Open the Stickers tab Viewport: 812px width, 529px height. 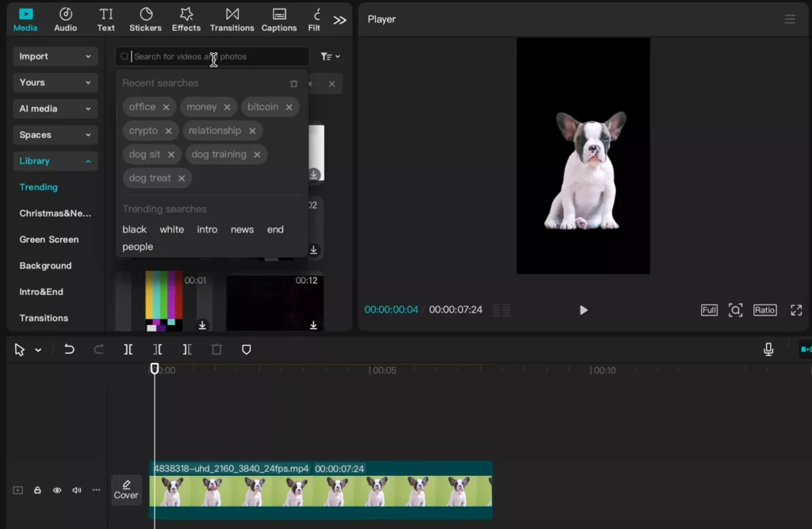tap(146, 20)
